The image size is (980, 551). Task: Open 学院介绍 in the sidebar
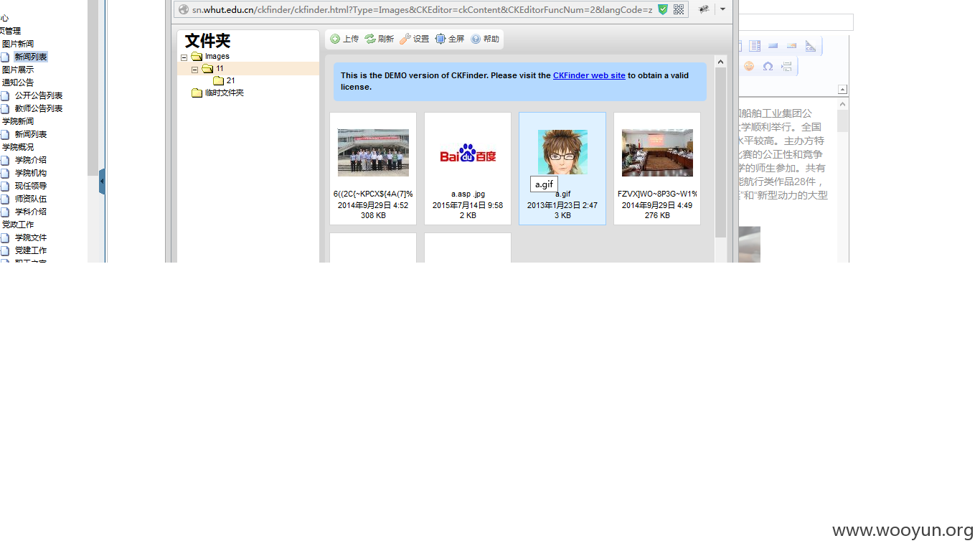[x=31, y=160]
